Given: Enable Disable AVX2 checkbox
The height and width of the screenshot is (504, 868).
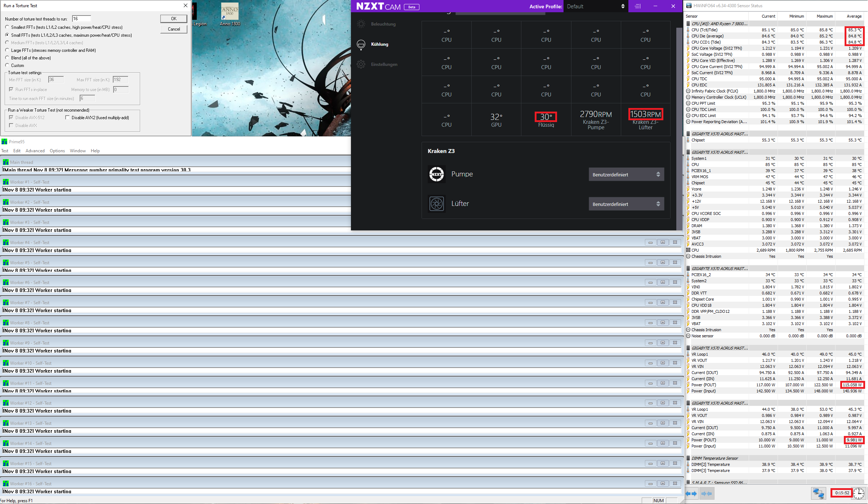Looking at the screenshot, I should [x=67, y=118].
